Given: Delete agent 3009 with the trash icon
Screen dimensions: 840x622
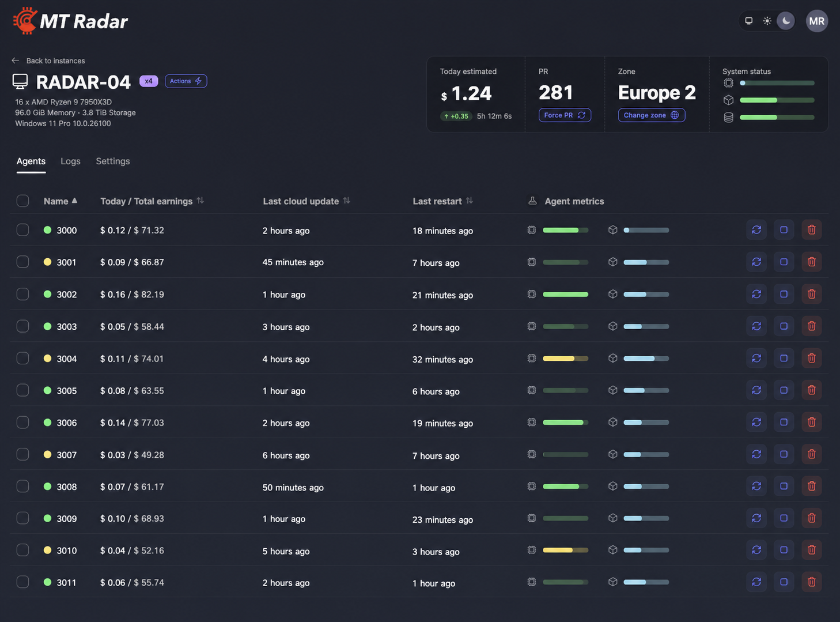Looking at the screenshot, I should [x=811, y=518].
